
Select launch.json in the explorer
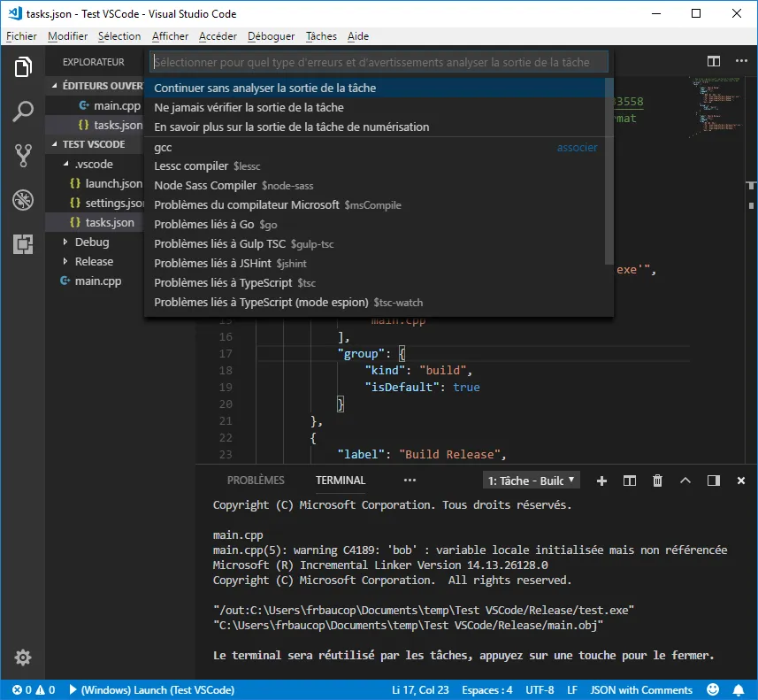click(x=96, y=184)
